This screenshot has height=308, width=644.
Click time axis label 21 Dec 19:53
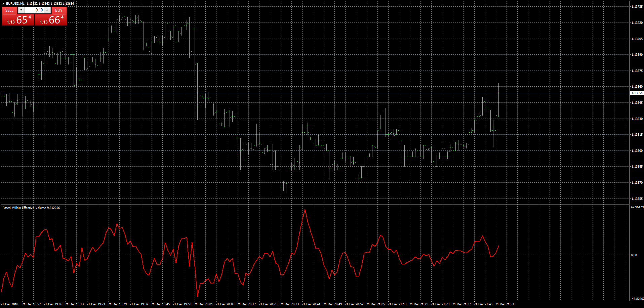182,304
